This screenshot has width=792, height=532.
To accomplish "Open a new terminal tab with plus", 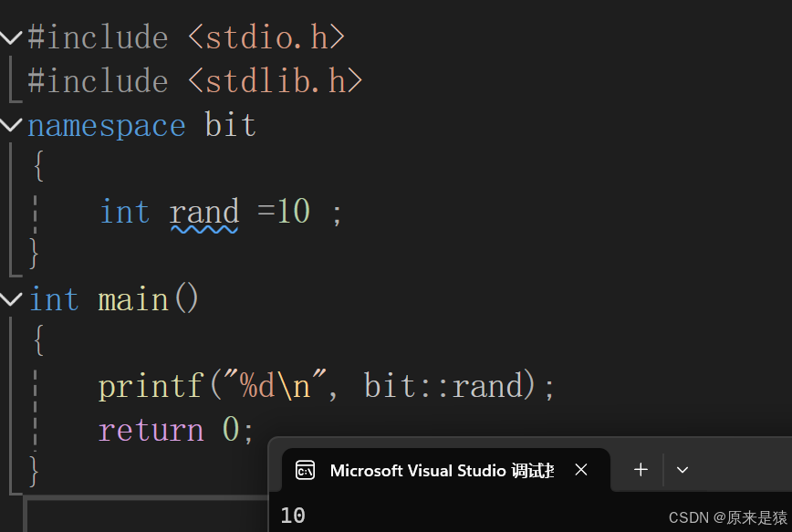I will 641,470.
